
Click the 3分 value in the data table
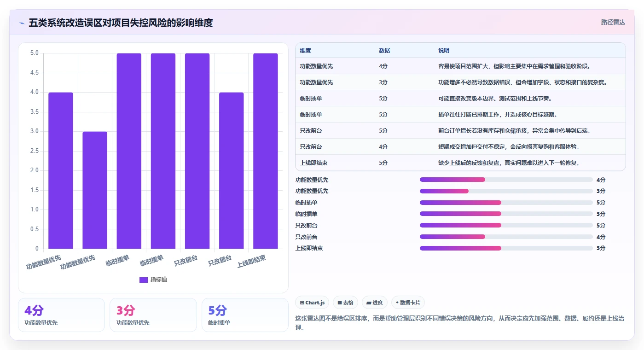pyautogui.click(x=383, y=82)
